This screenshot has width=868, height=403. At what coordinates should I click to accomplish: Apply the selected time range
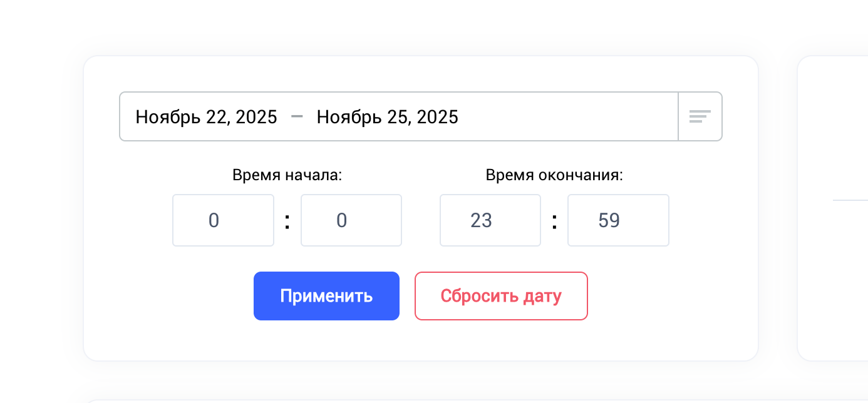point(326,295)
